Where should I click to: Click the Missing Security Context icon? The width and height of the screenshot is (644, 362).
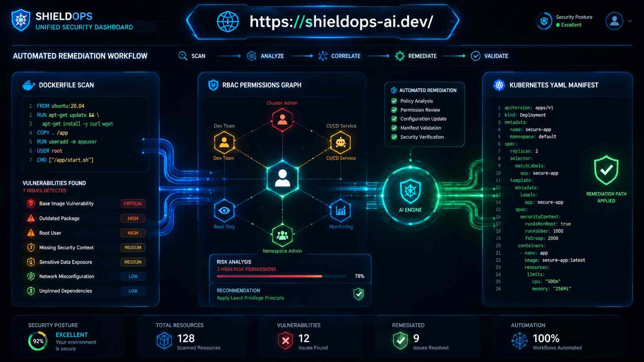click(x=31, y=247)
